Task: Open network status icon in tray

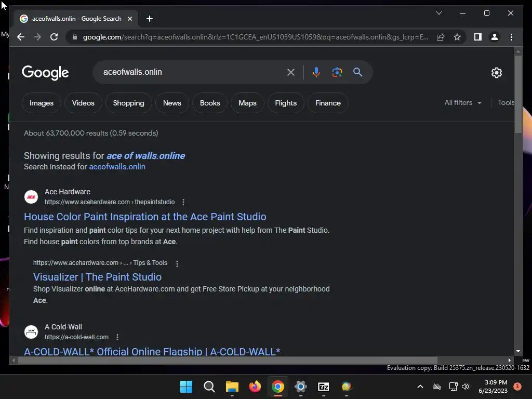Action: (x=453, y=387)
